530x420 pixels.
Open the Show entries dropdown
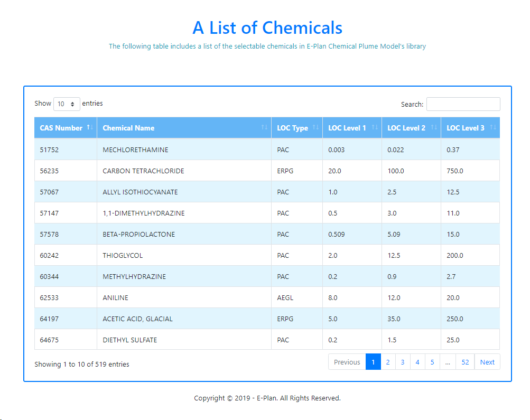point(67,104)
